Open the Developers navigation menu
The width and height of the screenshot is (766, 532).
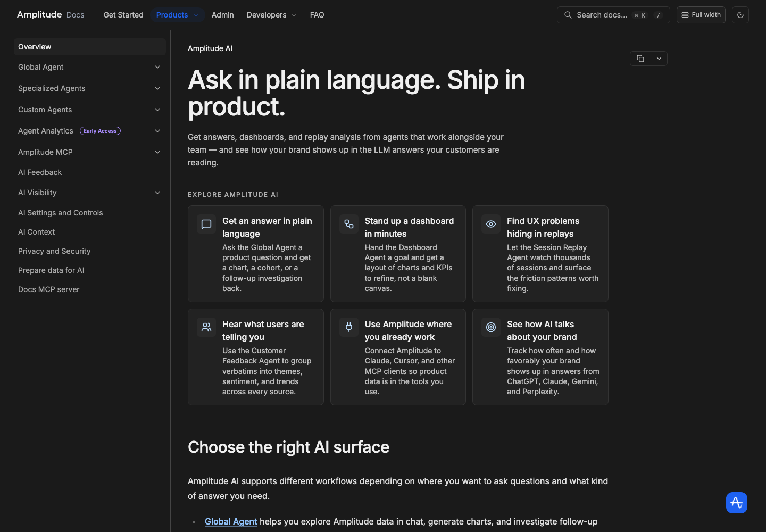(x=271, y=15)
